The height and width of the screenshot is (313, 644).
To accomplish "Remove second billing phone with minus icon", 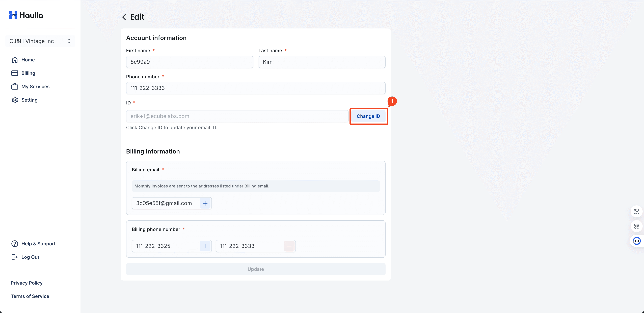I will [x=289, y=246].
